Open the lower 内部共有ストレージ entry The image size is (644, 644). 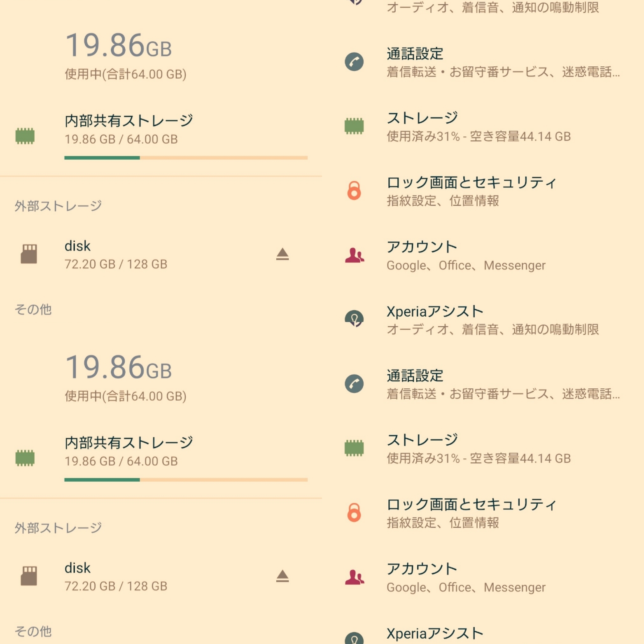coord(161,458)
